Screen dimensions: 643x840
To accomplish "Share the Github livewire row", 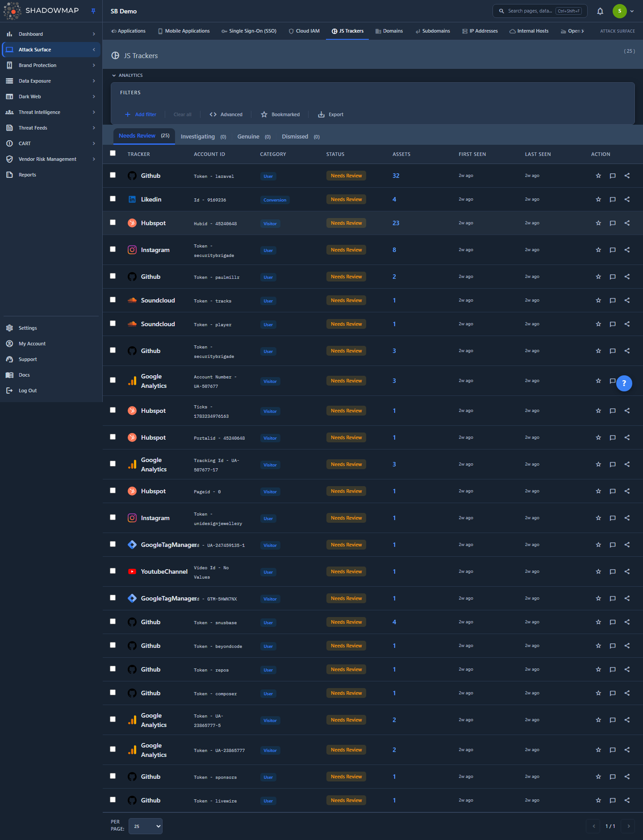I will pos(627,800).
